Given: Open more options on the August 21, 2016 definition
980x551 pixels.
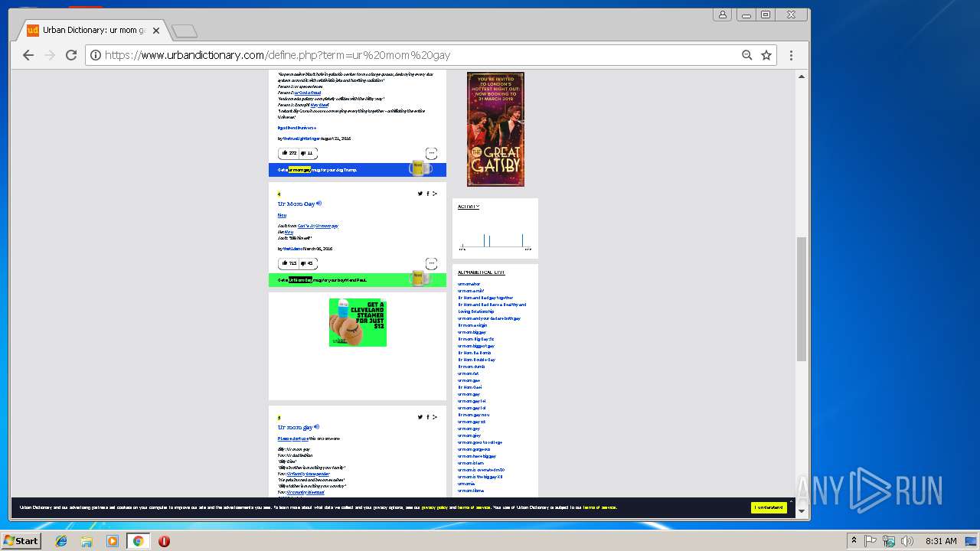Looking at the screenshot, I should point(431,153).
